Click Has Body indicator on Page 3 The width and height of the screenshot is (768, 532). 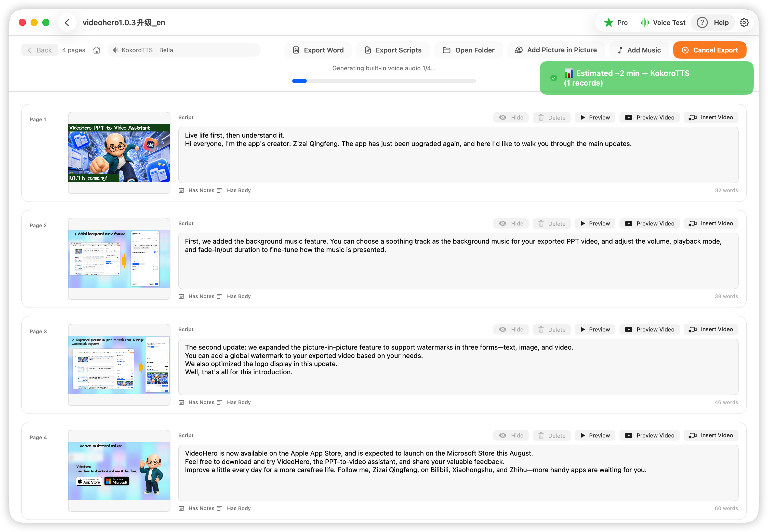[x=234, y=402]
